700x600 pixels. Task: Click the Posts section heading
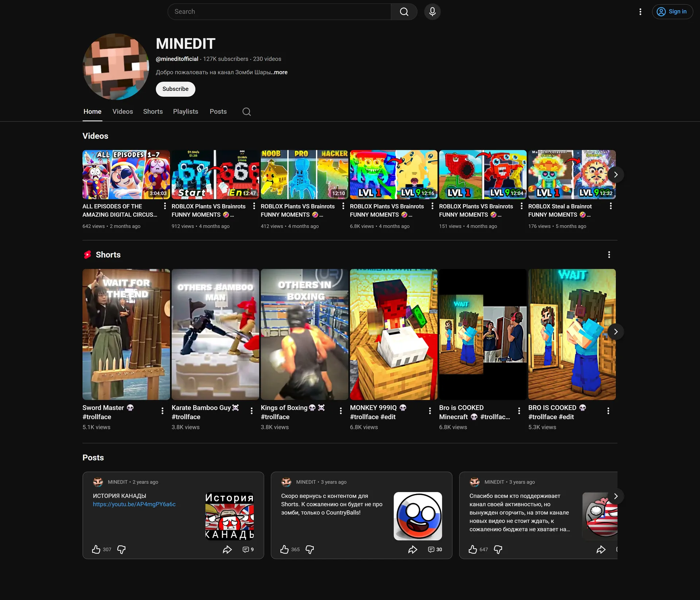click(x=93, y=457)
